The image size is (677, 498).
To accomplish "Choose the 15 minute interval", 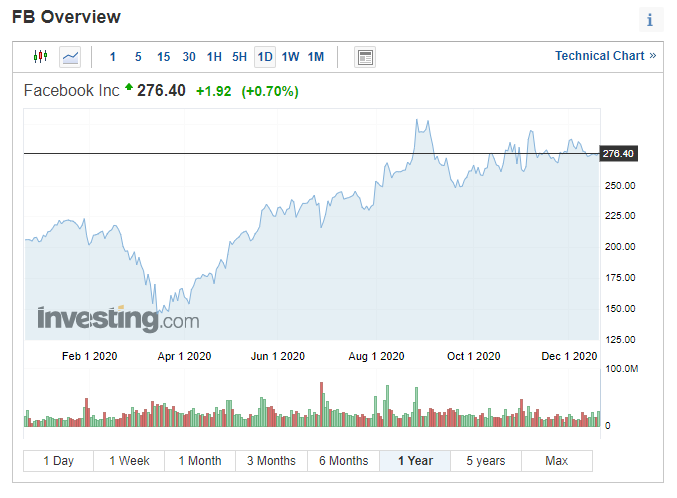I will coord(163,57).
